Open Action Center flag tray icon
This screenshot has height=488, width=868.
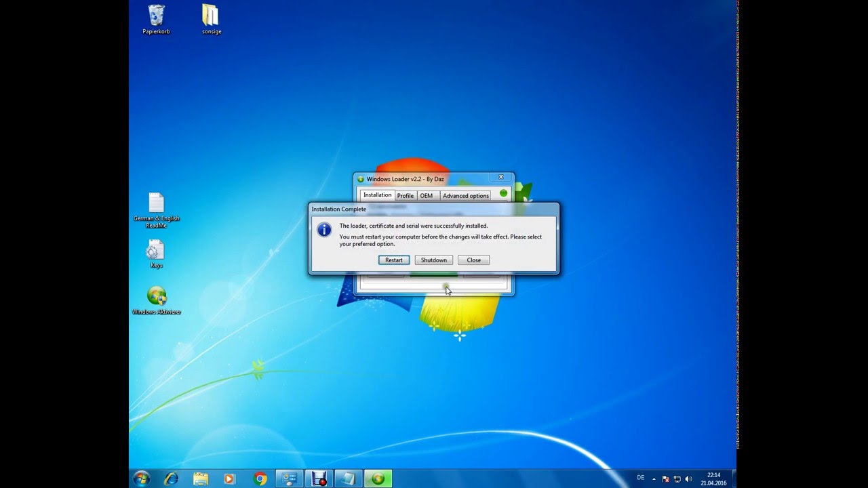[666, 479]
